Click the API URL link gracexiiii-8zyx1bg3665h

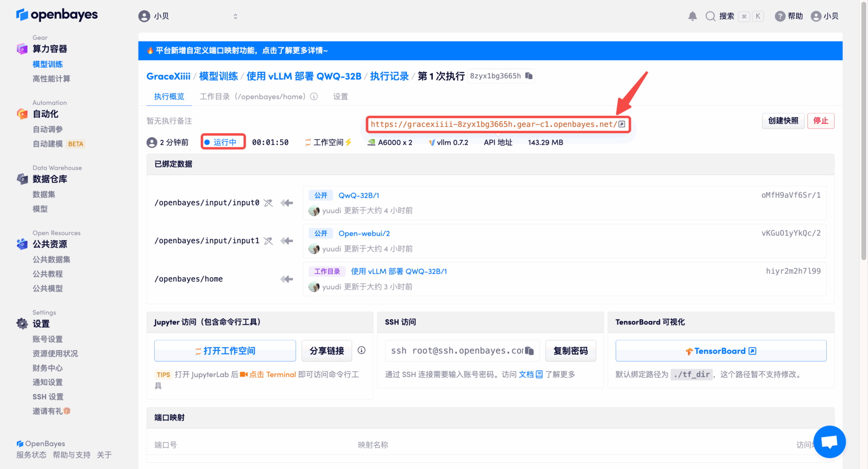point(494,124)
